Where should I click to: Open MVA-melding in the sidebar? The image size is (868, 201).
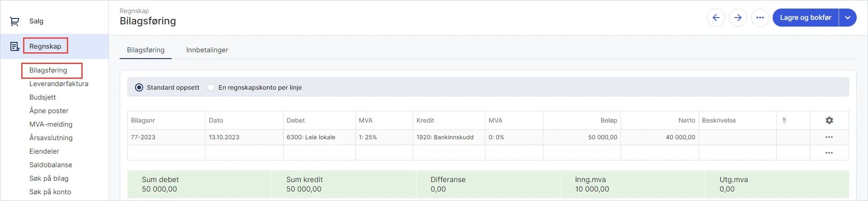(x=51, y=124)
